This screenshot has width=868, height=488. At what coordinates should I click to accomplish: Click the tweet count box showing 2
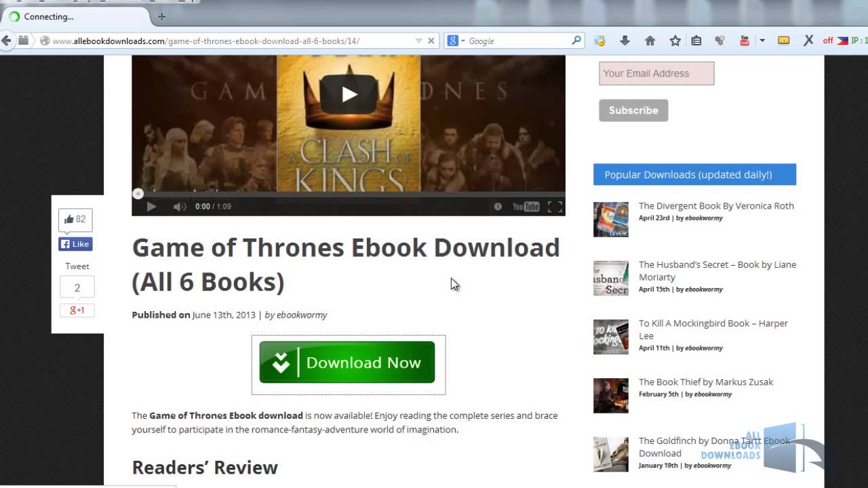[x=77, y=288]
